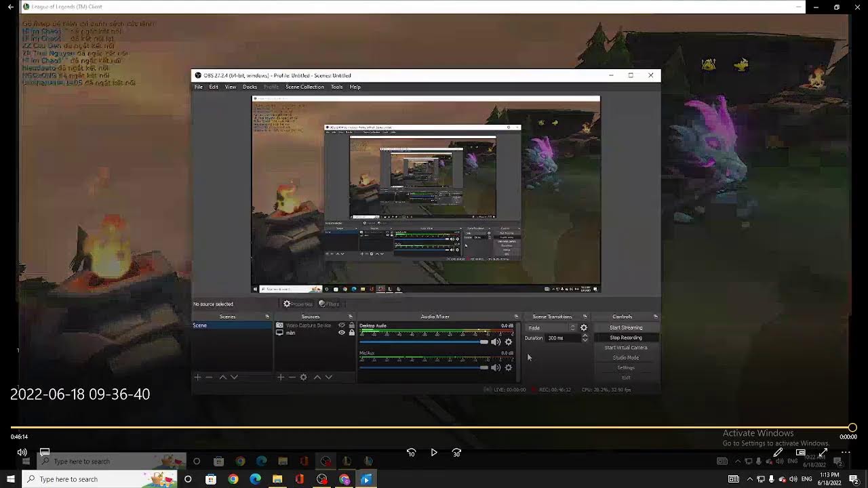Click the transition Duration 300 ms field
The image size is (868, 488).
pos(563,338)
